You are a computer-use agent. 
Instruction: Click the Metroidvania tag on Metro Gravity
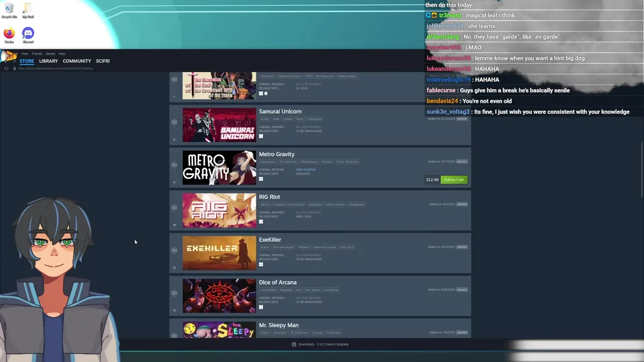click(309, 162)
